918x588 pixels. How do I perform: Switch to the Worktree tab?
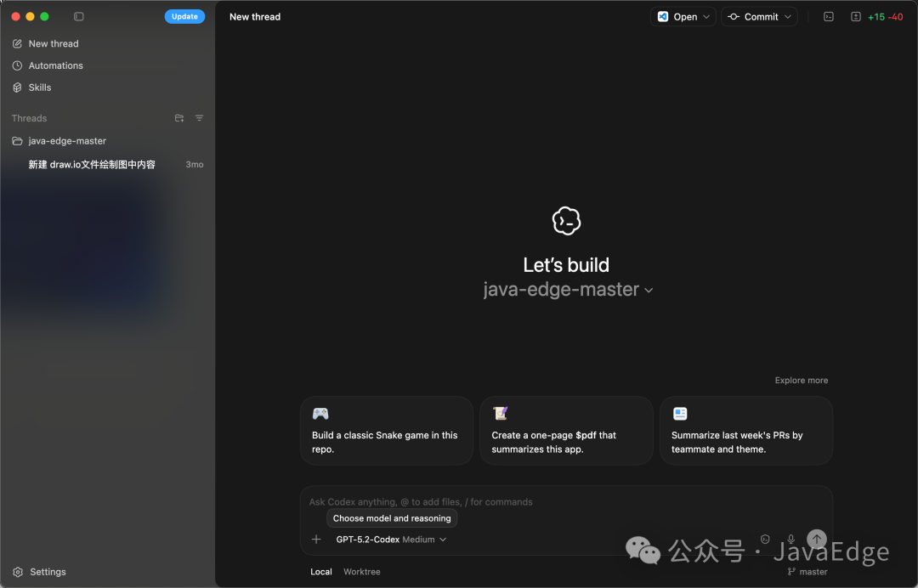[362, 572]
